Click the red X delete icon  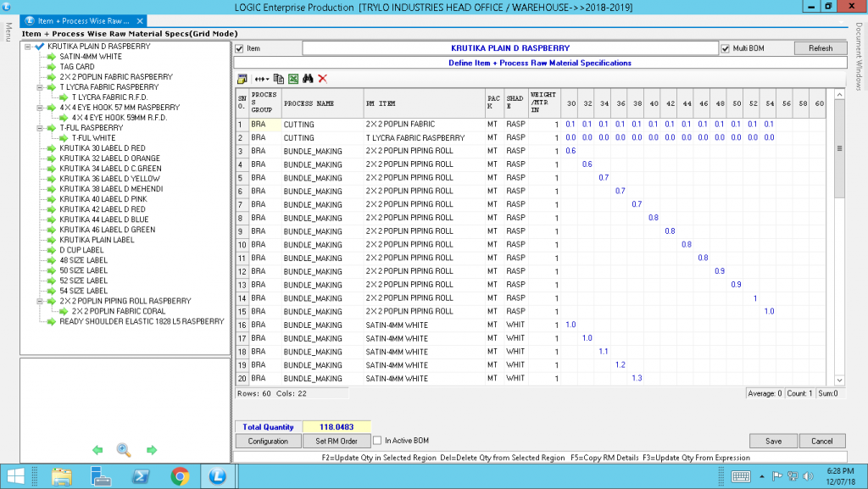(x=323, y=77)
